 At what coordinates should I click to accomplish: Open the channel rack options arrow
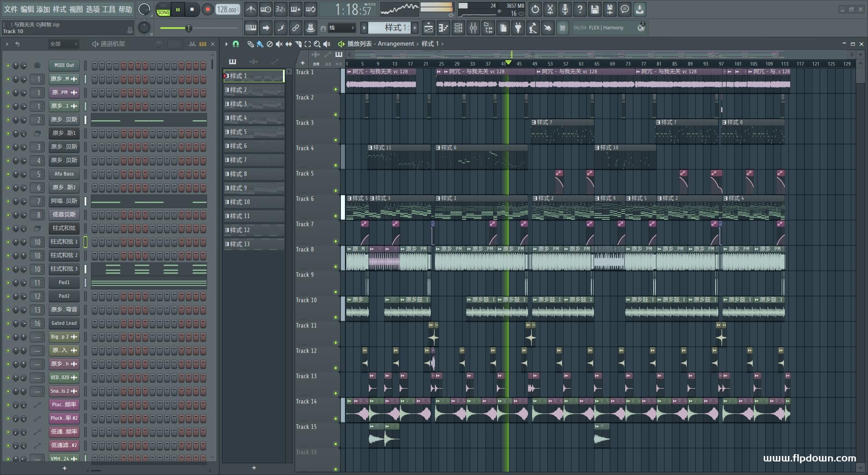pyautogui.click(x=7, y=44)
